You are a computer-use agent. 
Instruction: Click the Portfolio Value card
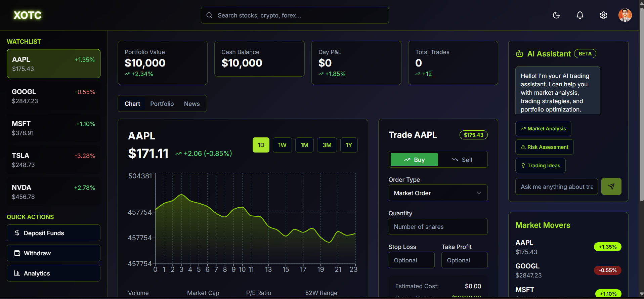[x=163, y=63]
